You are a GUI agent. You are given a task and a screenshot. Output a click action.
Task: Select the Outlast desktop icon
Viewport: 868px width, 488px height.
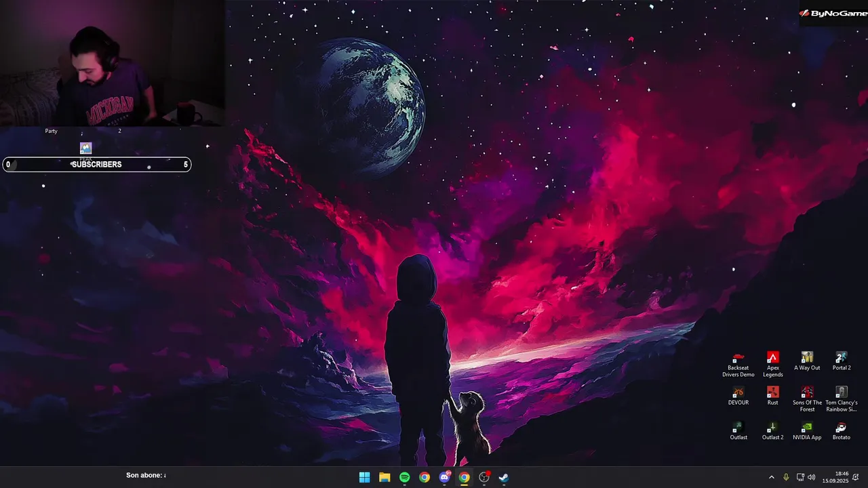[738, 431]
